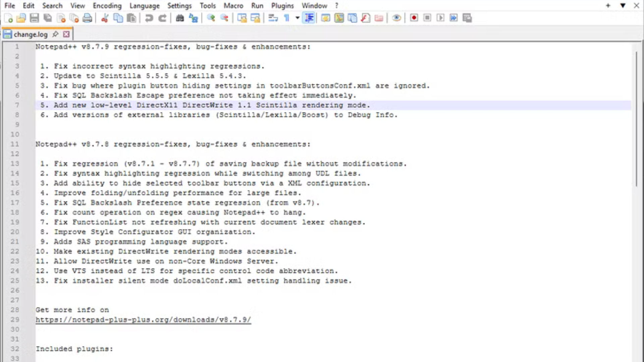Open the notepad-plus-plus.org downloads link
The image size is (644, 362).
(x=143, y=320)
